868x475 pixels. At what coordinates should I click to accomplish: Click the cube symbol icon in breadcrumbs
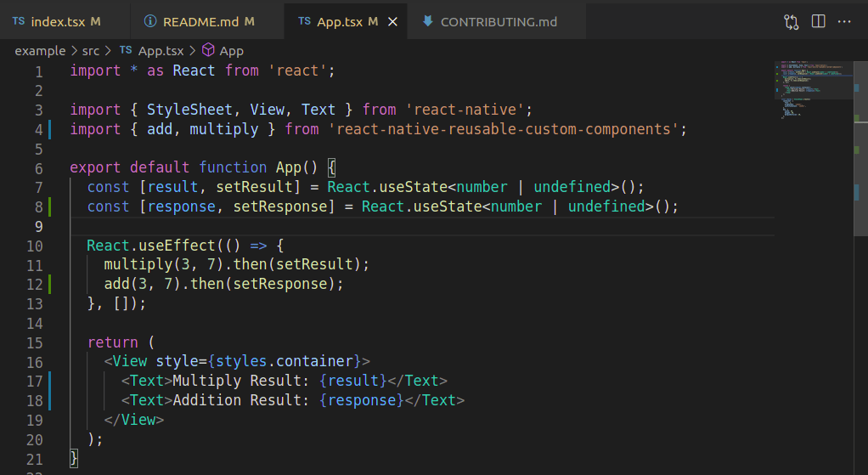tap(208, 51)
